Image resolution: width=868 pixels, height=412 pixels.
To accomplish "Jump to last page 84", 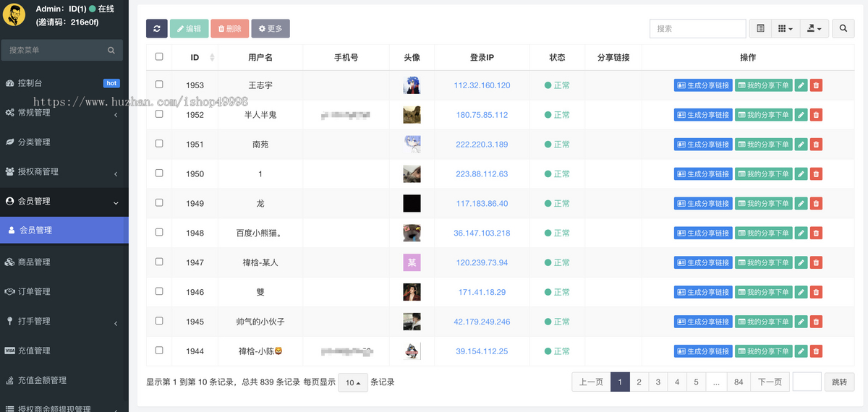I will pos(739,382).
